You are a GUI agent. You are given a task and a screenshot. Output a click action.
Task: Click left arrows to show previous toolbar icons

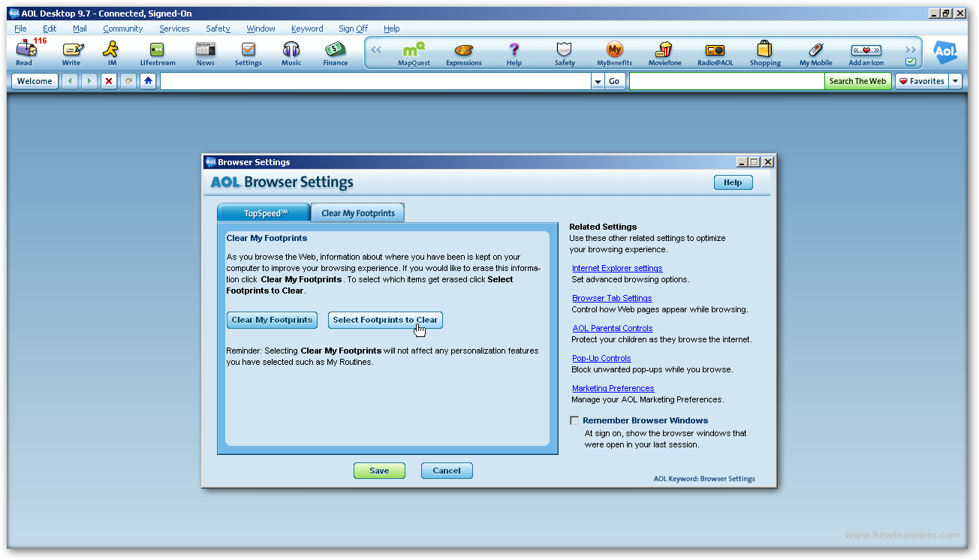[x=376, y=50]
